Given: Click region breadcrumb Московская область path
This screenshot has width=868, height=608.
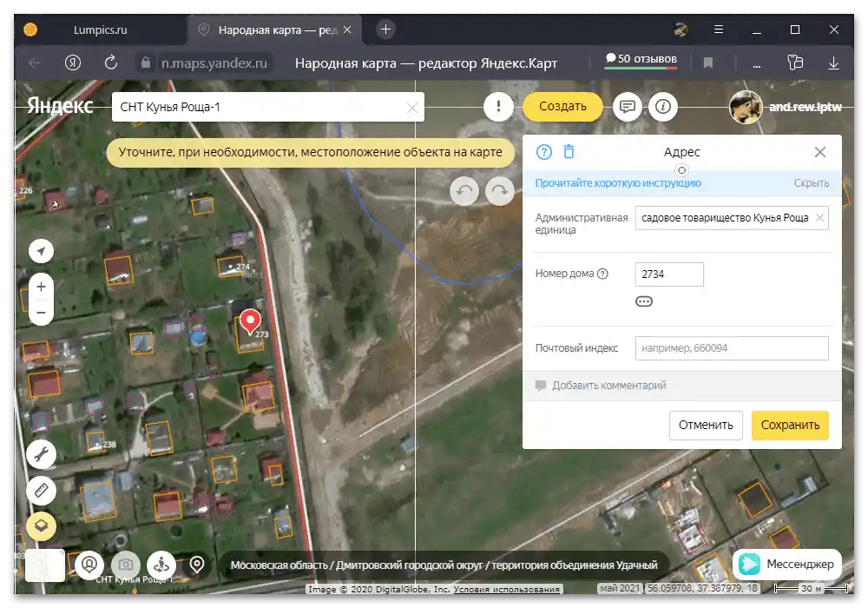Looking at the screenshot, I should 444,565.
